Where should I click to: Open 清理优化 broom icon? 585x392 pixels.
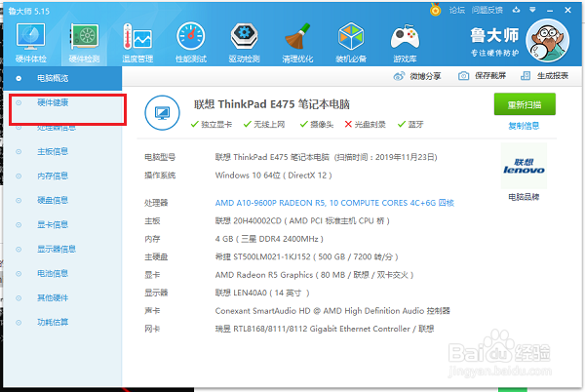297,43
